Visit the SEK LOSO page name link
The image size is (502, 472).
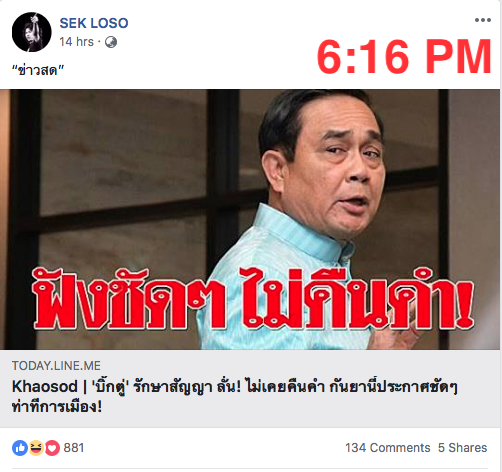pos(94,23)
